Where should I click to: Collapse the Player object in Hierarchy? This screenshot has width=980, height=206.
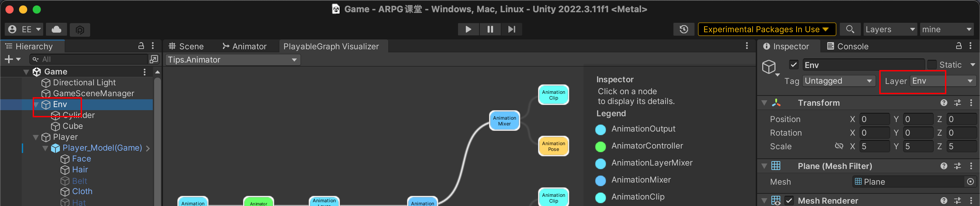click(x=36, y=137)
